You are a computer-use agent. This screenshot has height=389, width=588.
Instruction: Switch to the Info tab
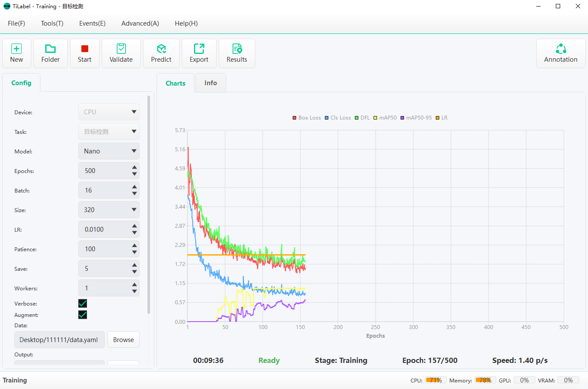(x=210, y=83)
